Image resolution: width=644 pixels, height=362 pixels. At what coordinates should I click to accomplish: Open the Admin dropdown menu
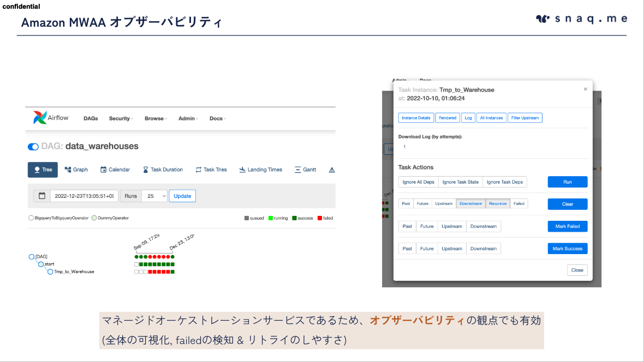point(188,118)
